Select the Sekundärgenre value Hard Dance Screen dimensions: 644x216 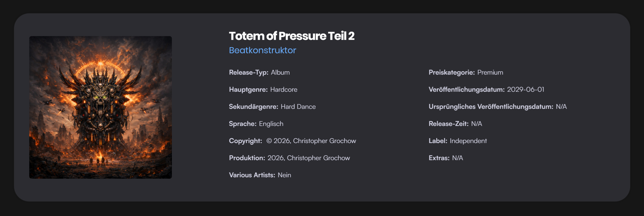(298, 107)
